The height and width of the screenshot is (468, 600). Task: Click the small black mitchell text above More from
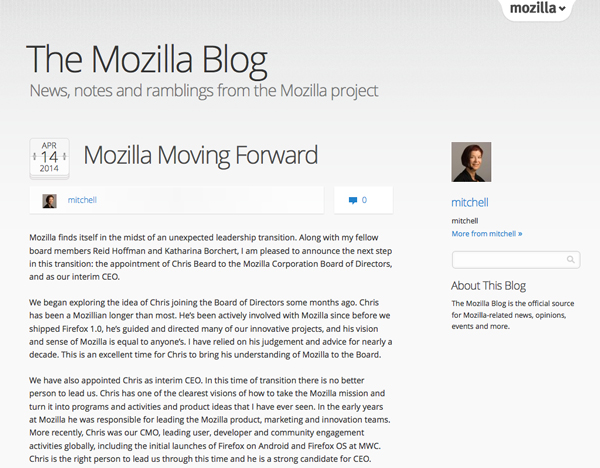point(465,220)
